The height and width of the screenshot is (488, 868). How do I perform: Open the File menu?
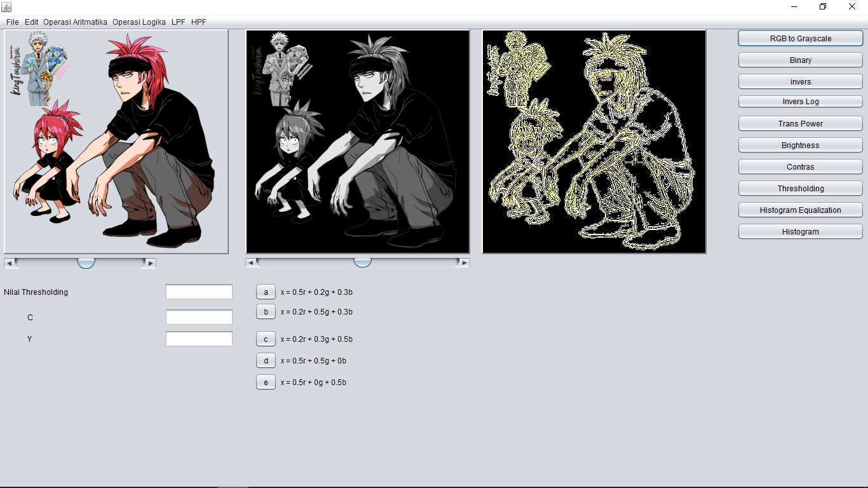pyautogui.click(x=13, y=22)
